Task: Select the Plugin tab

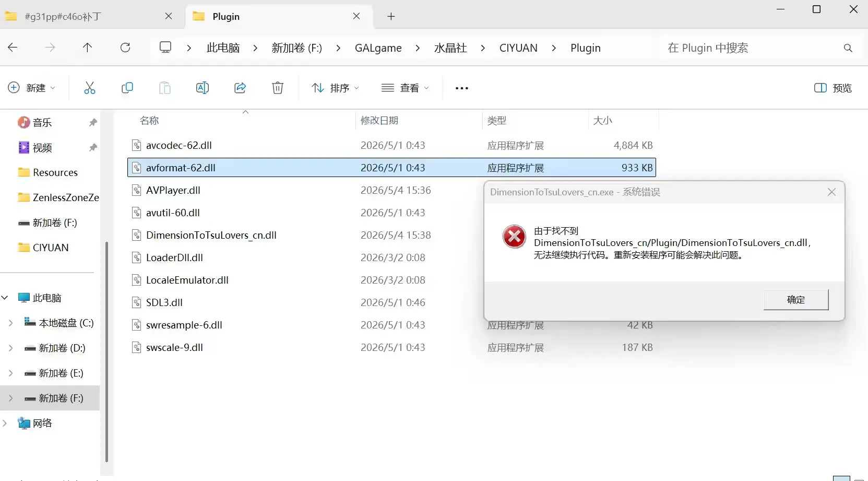Action: [278, 16]
